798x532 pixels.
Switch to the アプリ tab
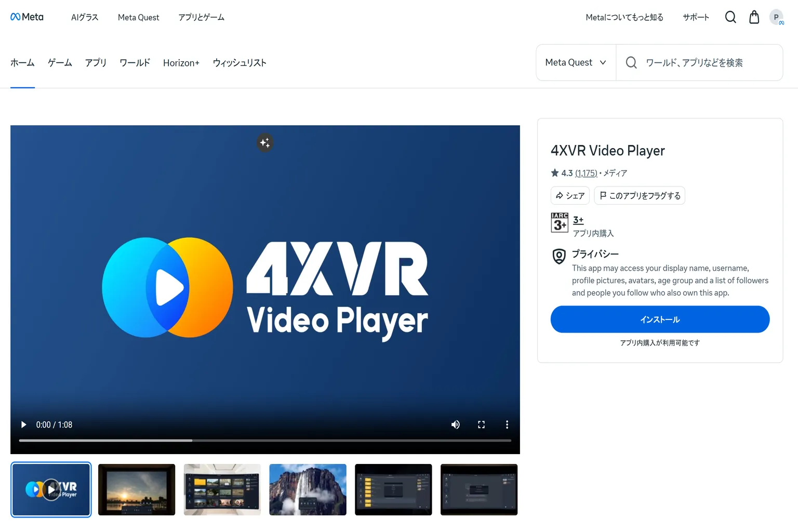point(96,62)
